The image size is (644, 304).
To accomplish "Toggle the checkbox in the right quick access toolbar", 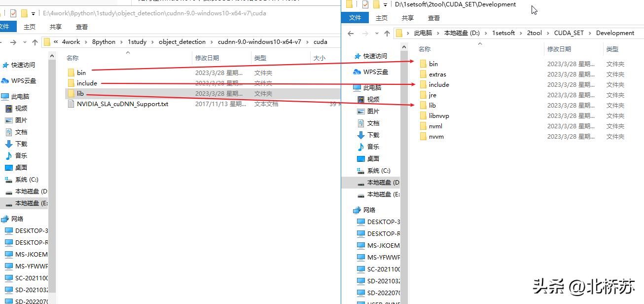I will point(366,5).
